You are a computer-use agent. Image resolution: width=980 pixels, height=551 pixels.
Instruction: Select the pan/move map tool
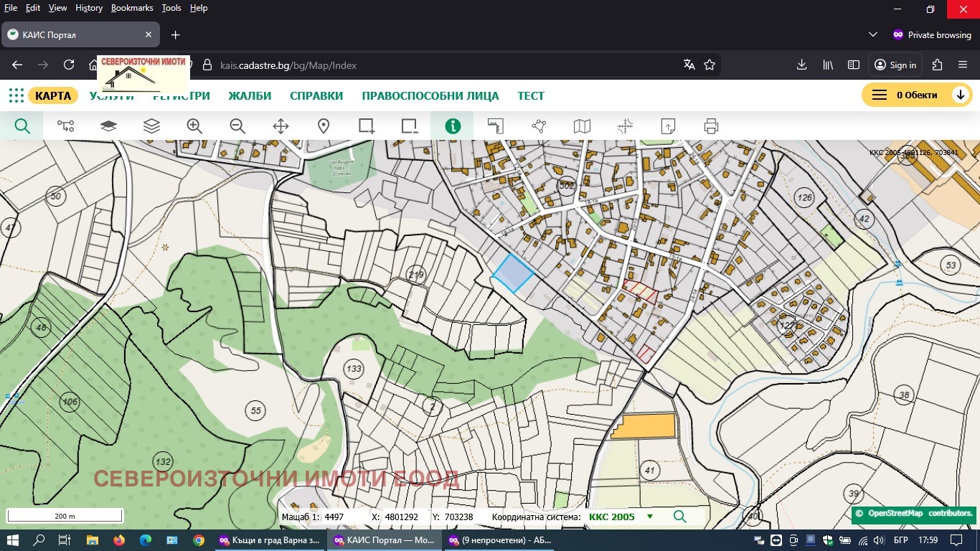coord(281,126)
